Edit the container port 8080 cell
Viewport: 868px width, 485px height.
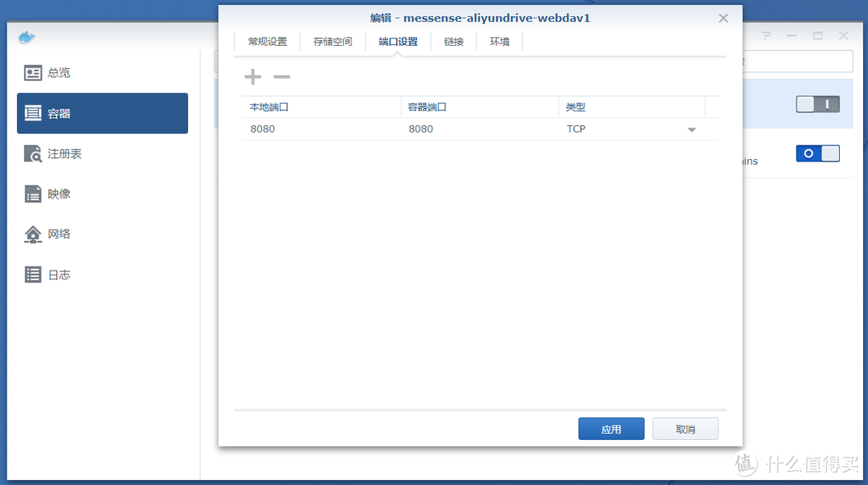[480, 128]
